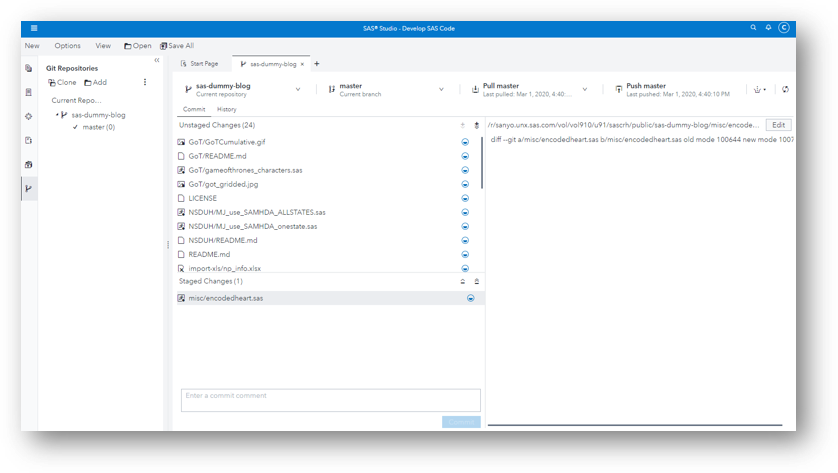Open the briefcase-shaped sidebar icon
The width and height of the screenshot is (838, 473).
(29, 165)
